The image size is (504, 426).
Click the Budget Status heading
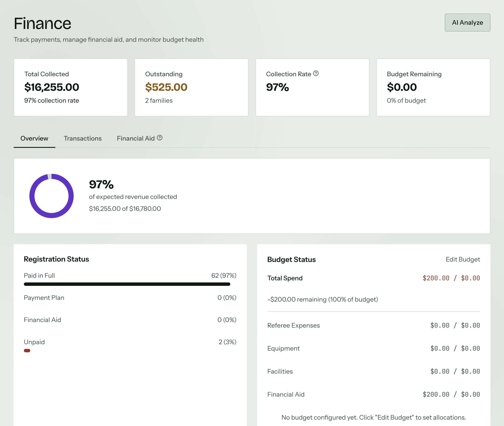click(291, 260)
